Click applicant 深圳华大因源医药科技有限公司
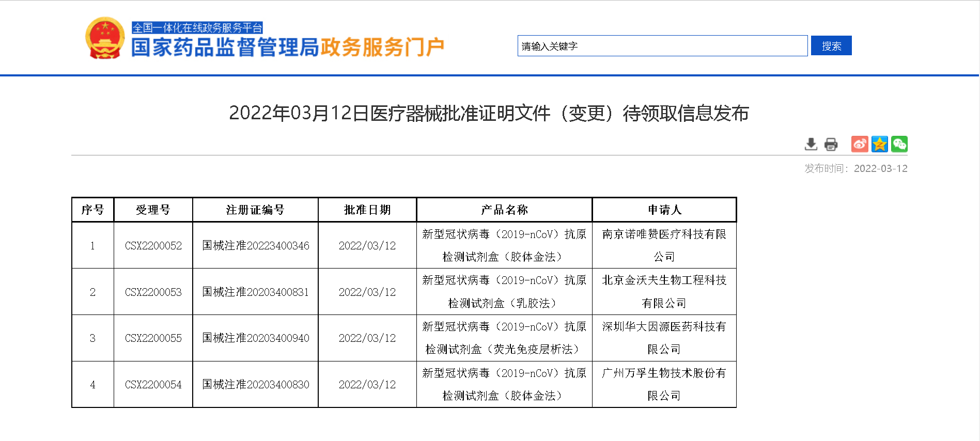980x441 pixels. tap(664, 338)
